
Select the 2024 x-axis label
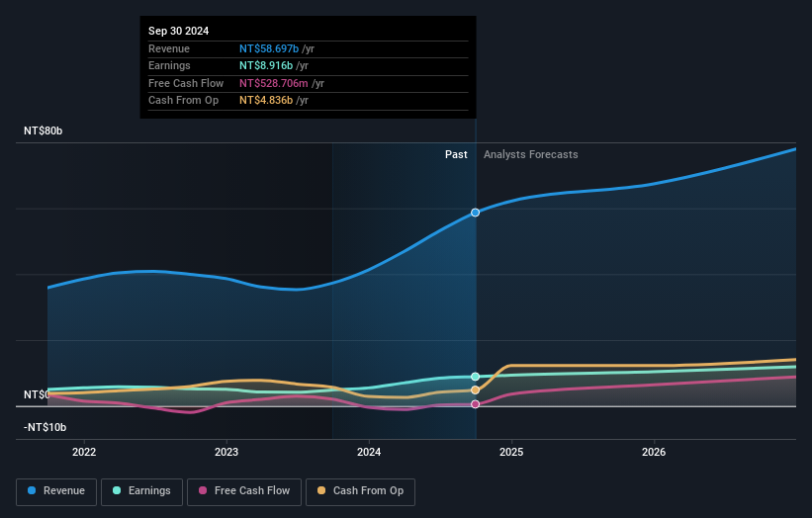[369, 452]
